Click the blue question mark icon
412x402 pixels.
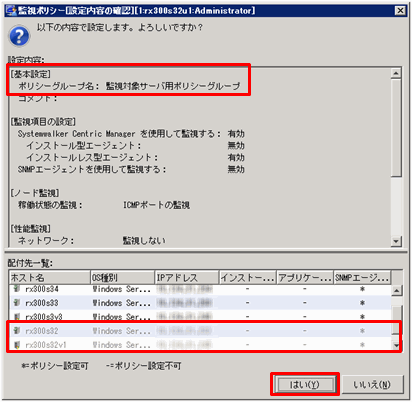click(x=19, y=36)
